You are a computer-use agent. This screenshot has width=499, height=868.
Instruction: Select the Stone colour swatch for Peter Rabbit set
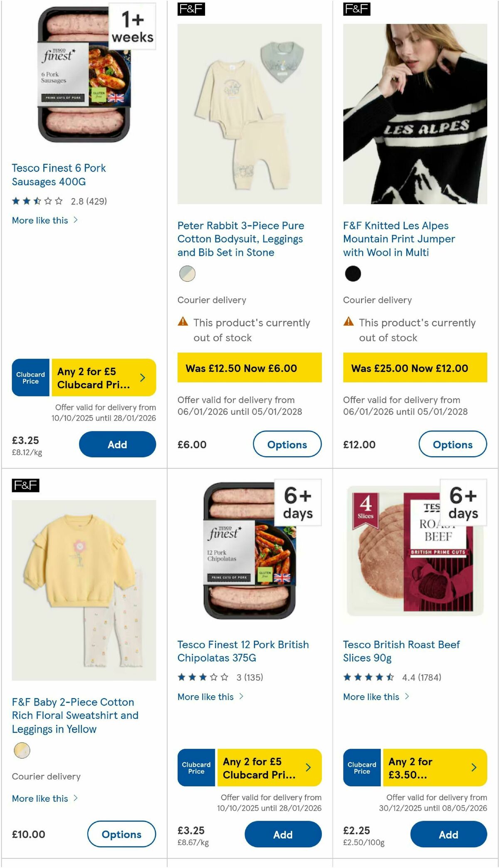pyautogui.click(x=188, y=274)
